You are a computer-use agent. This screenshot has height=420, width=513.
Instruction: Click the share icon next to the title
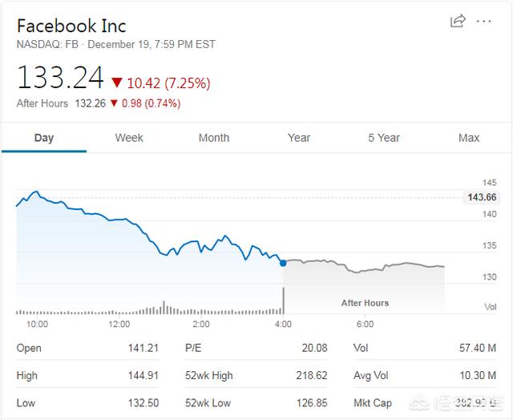click(x=458, y=22)
